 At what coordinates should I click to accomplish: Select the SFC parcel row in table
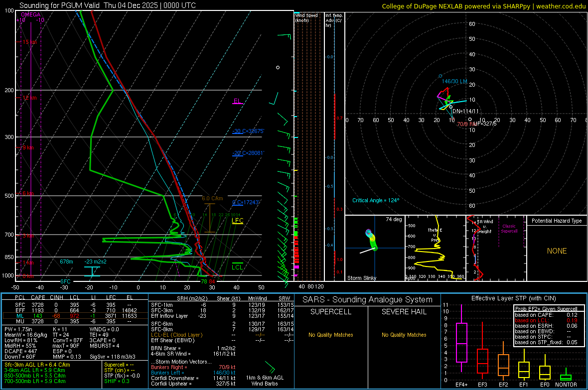(x=75, y=305)
